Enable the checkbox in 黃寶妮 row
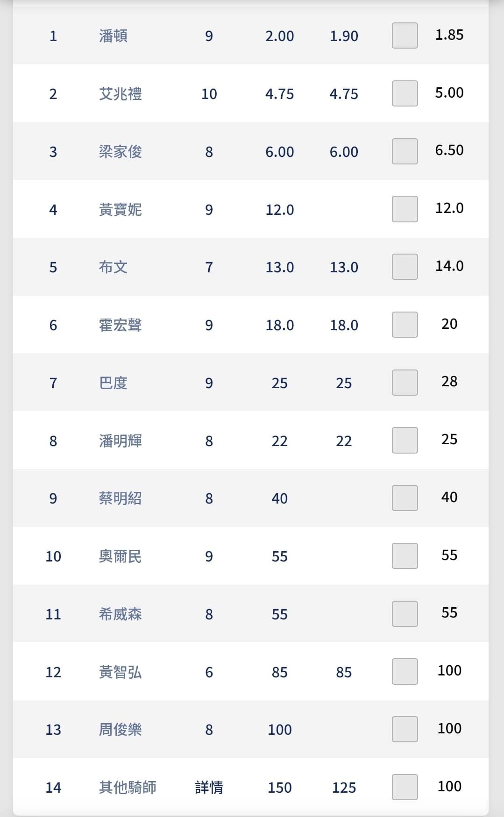 pyautogui.click(x=405, y=209)
